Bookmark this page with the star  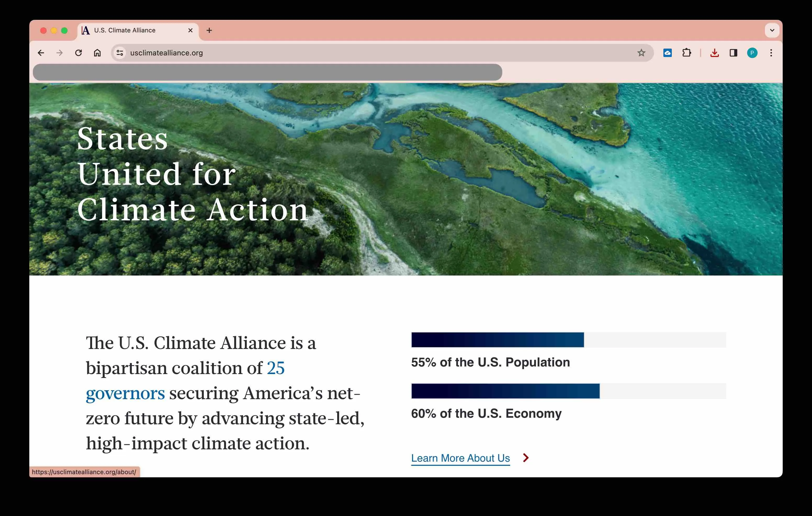(641, 53)
